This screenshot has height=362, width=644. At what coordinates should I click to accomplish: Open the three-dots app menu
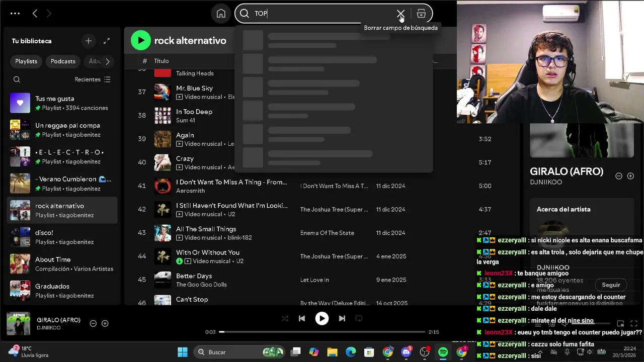[15, 14]
